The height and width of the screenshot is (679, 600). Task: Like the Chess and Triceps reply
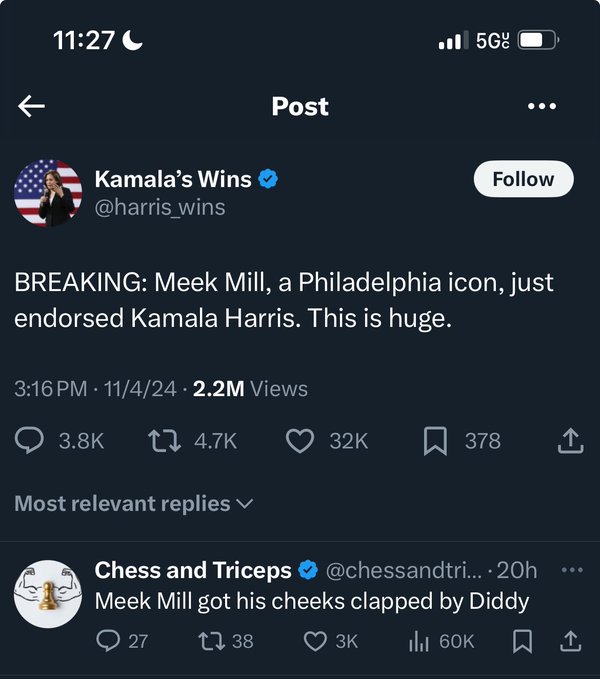[x=314, y=641]
